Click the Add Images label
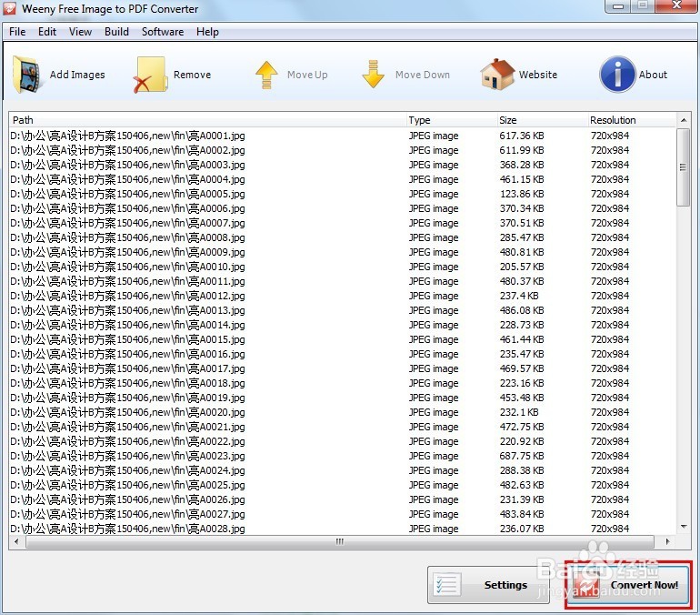The width and height of the screenshot is (700, 615). pos(77,75)
